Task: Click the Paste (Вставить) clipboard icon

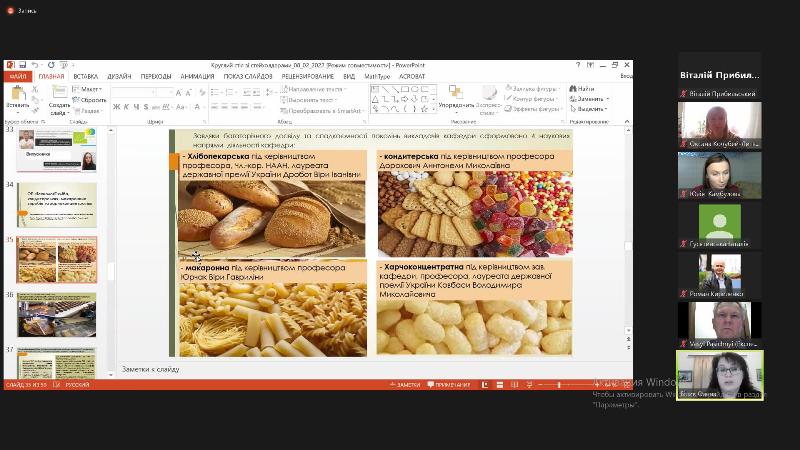Action: [x=18, y=93]
